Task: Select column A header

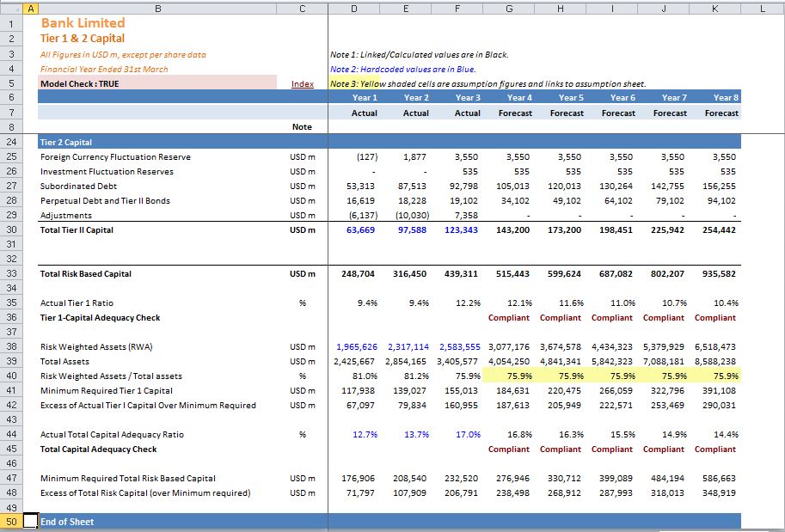Action: click(31, 9)
